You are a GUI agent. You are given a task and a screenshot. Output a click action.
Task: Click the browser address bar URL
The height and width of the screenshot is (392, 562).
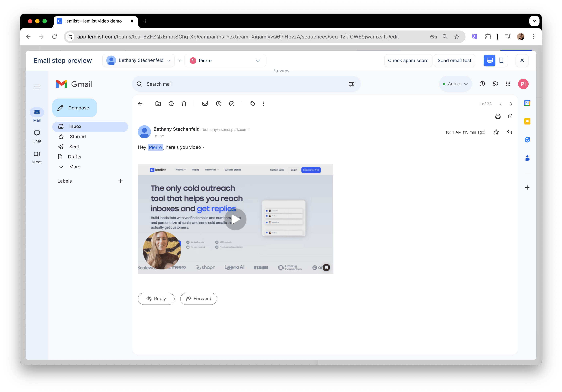(x=238, y=37)
